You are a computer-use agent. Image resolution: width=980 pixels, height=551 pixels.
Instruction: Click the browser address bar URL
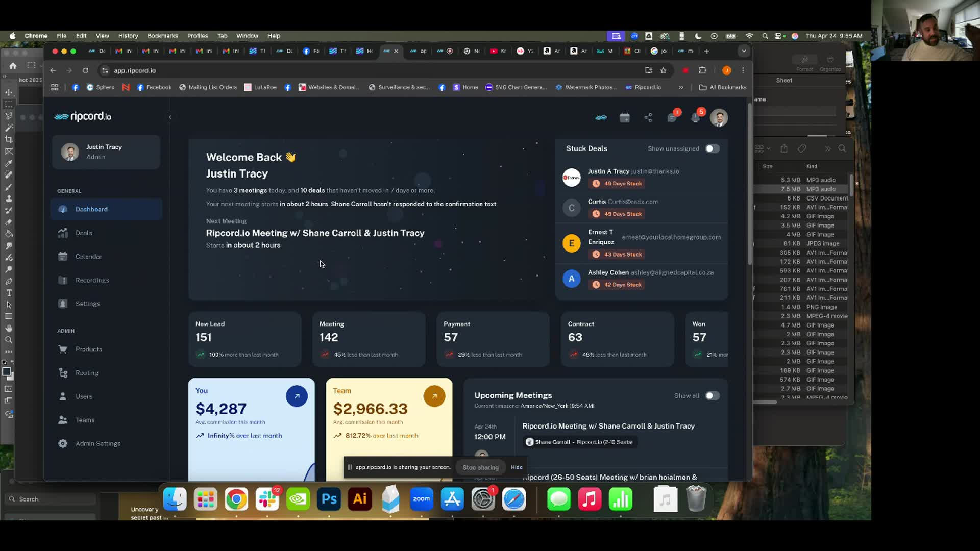(135, 70)
